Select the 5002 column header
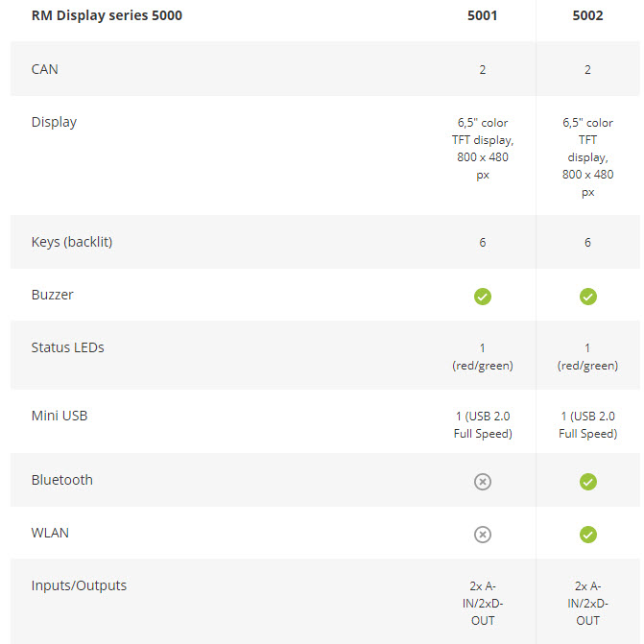This screenshot has height=644, width=644. (x=587, y=15)
